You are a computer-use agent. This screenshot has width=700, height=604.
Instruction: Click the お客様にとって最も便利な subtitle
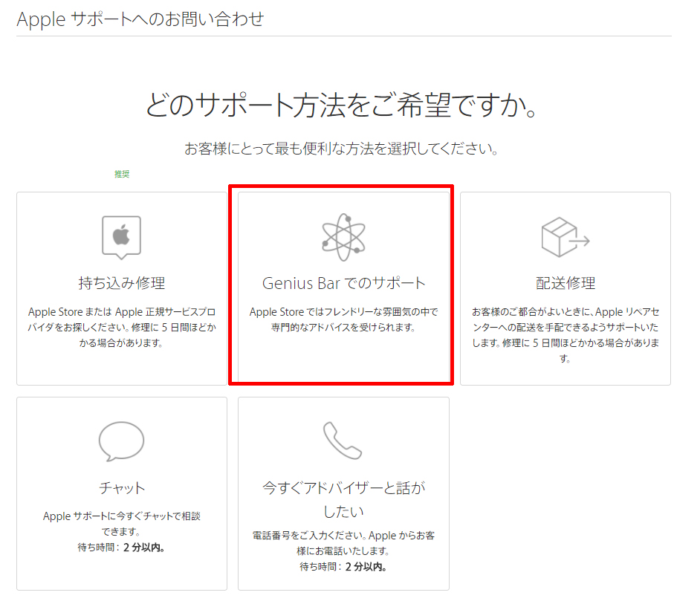[341, 148]
